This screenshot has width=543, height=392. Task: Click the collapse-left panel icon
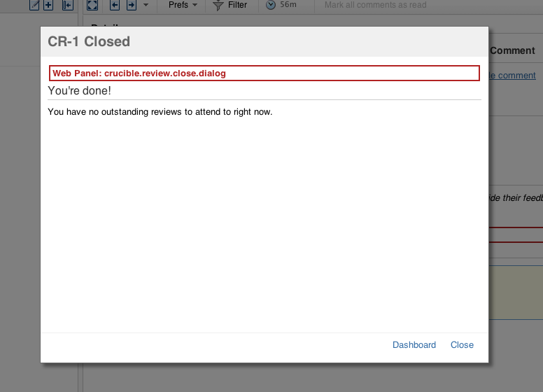[x=67, y=5]
